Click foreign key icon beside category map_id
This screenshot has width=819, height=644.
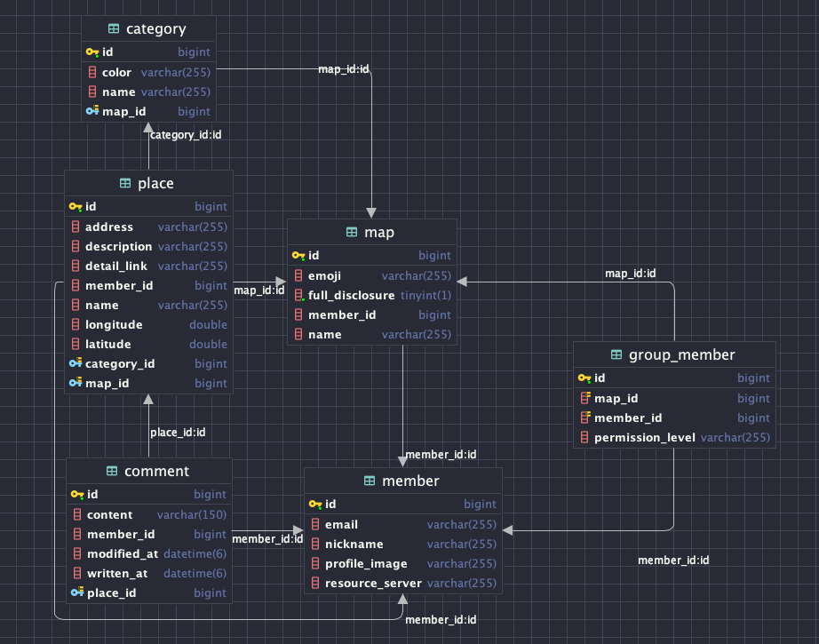[92, 111]
